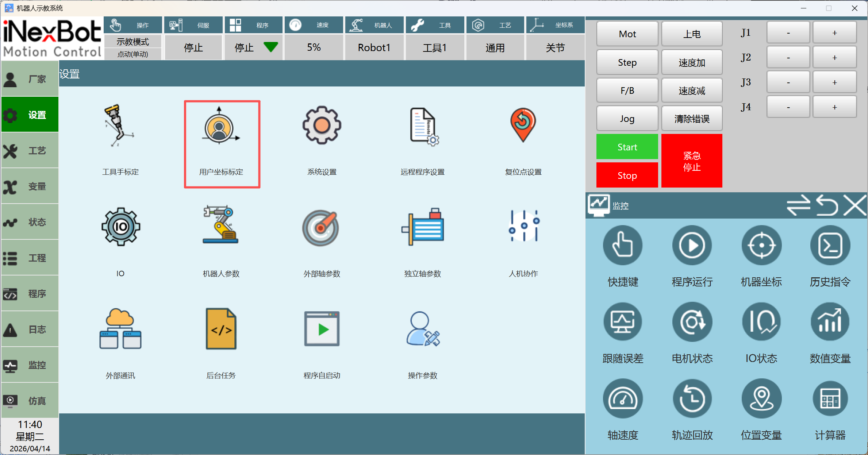Toggle the Step mode button
The image size is (868, 455).
(x=627, y=62)
